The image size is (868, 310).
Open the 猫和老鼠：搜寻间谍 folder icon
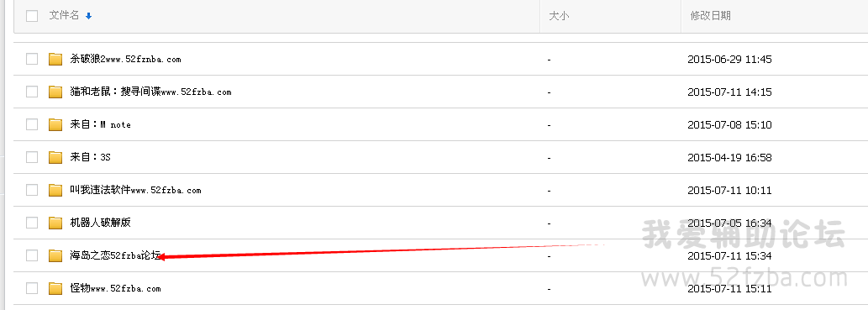coord(55,92)
